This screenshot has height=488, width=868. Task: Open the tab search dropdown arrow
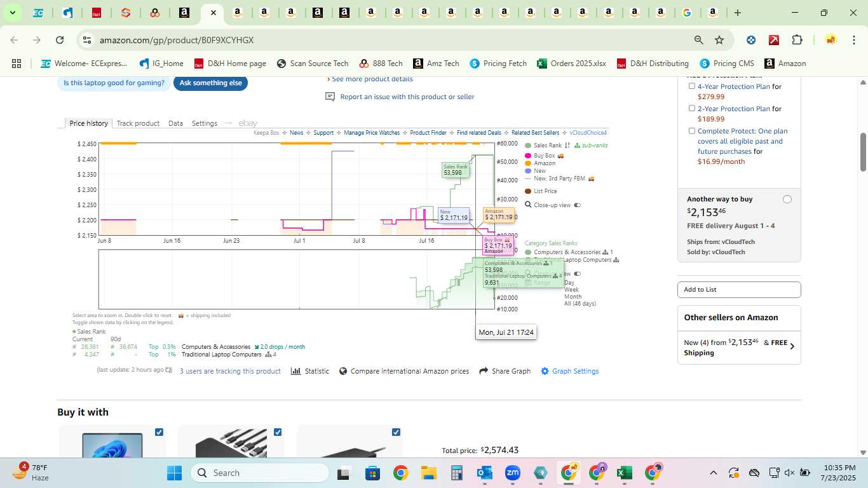[12, 13]
